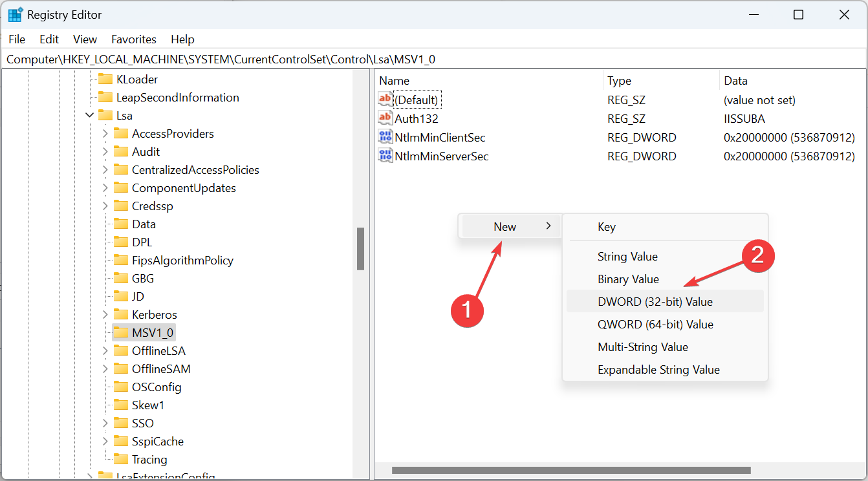Image resolution: width=868 pixels, height=481 pixels.
Task: Sort values by the Type column header
Action: click(661, 81)
